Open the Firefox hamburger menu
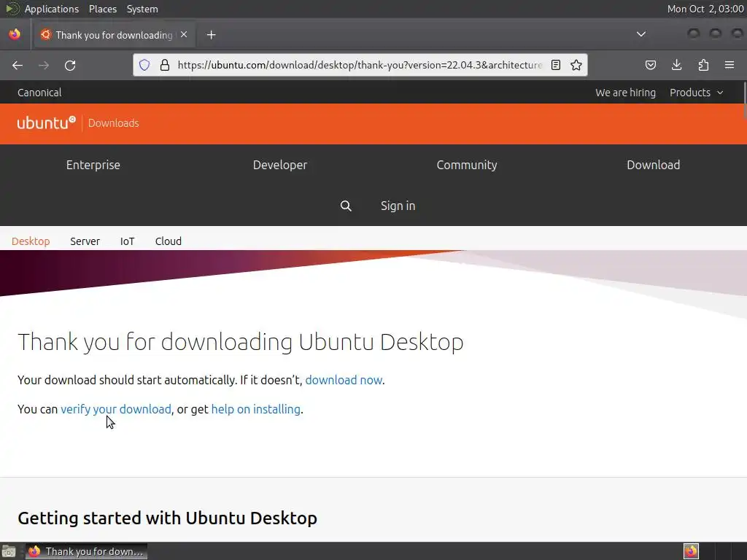Image resolution: width=747 pixels, height=560 pixels. [x=729, y=65]
